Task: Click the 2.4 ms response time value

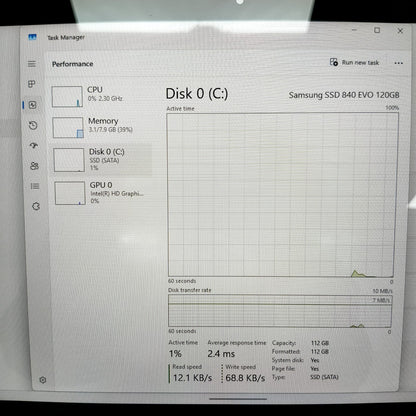Action: (x=221, y=354)
